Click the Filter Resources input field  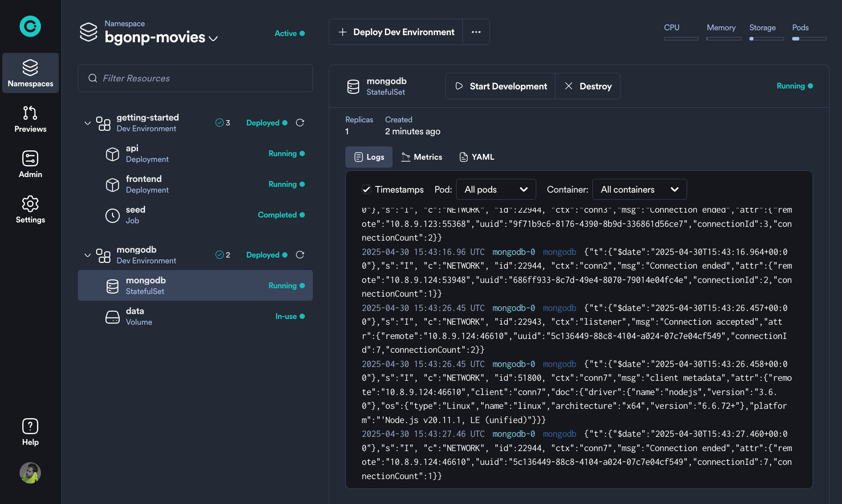point(195,78)
